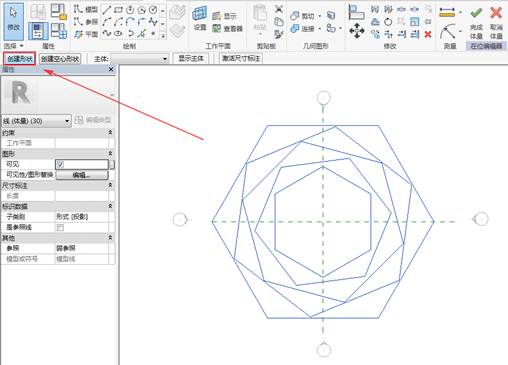Select the Model (模型) line option
The height and width of the screenshot is (365, 508).
tap(86, 9)
